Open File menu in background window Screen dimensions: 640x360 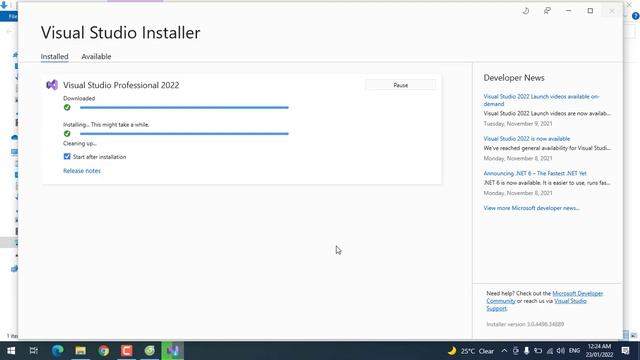12,16
